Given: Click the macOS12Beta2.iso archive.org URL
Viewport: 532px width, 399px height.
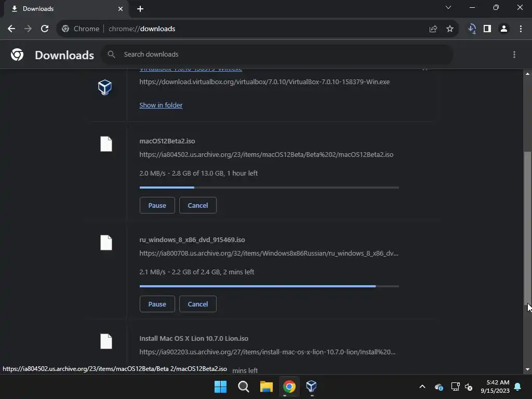Looking at the screenshot, I should coord(267,155).
